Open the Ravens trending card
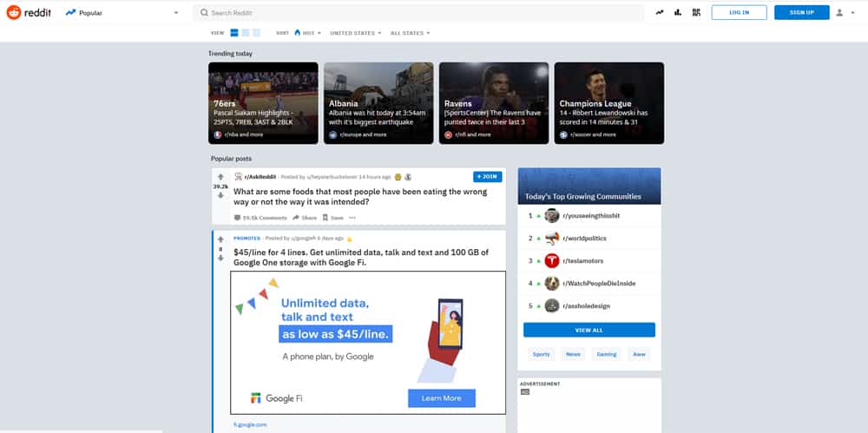 pyautogui.click(x=494, y=103)
